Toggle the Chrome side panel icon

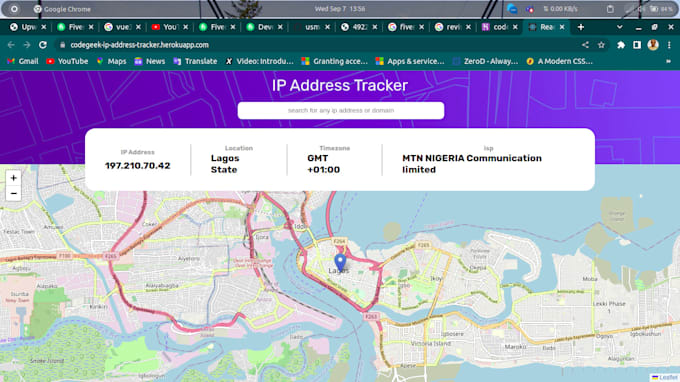tap(637, 45)
